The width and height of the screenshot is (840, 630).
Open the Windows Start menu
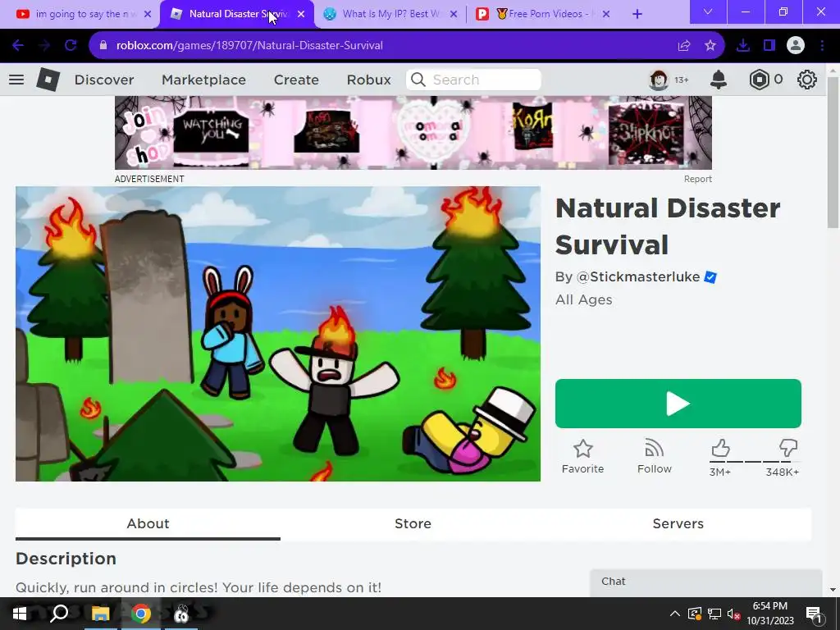tap(20, 614)
